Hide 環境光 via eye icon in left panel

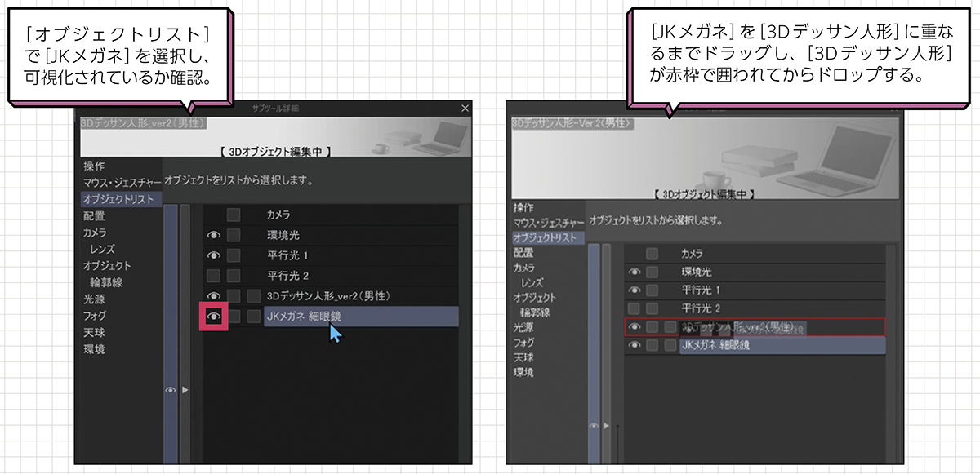[x=213, y=235]
